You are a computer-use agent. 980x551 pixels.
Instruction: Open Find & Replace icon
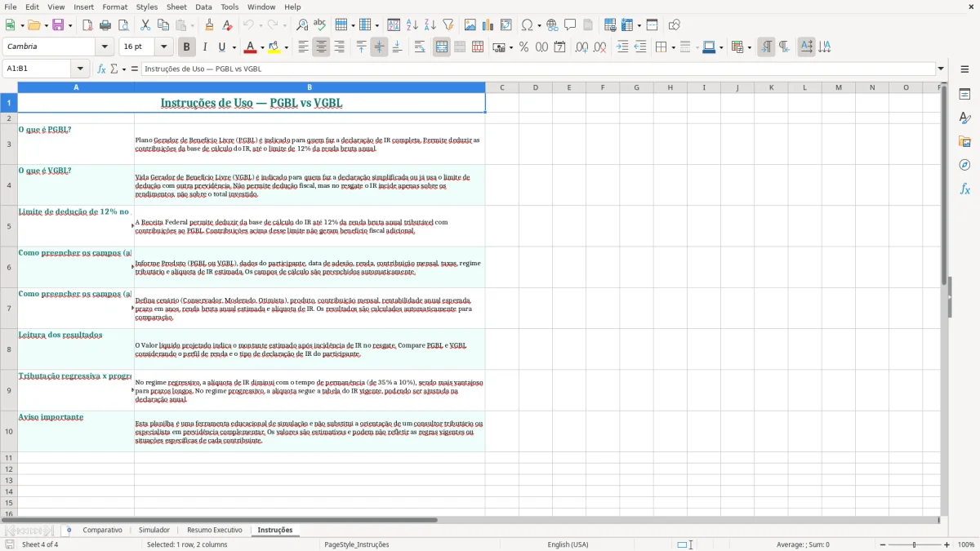[x=302, y=25]
